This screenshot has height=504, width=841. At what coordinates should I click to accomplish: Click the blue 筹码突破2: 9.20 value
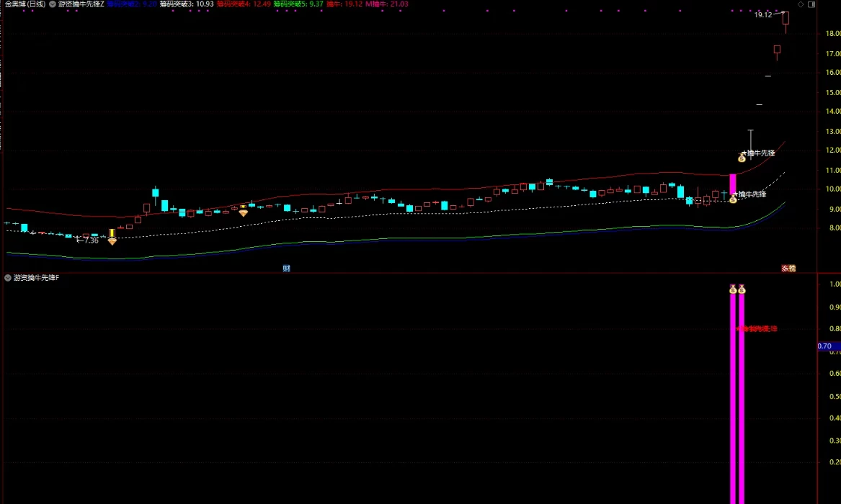[x=132, y=4]
